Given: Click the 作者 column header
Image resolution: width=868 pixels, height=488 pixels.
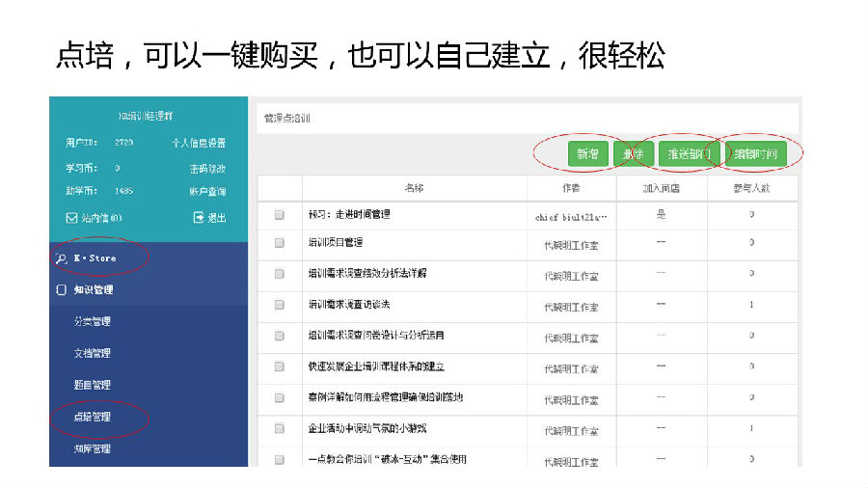Looking at the screenshot, I should pyautogui.click(x=571, y=188).
